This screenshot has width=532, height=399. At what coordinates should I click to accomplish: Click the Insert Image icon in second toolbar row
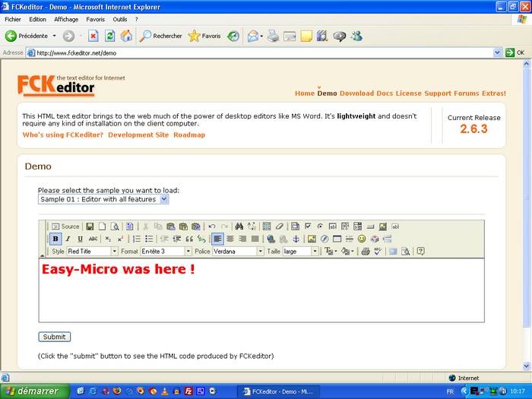click(x=312, y=239)
